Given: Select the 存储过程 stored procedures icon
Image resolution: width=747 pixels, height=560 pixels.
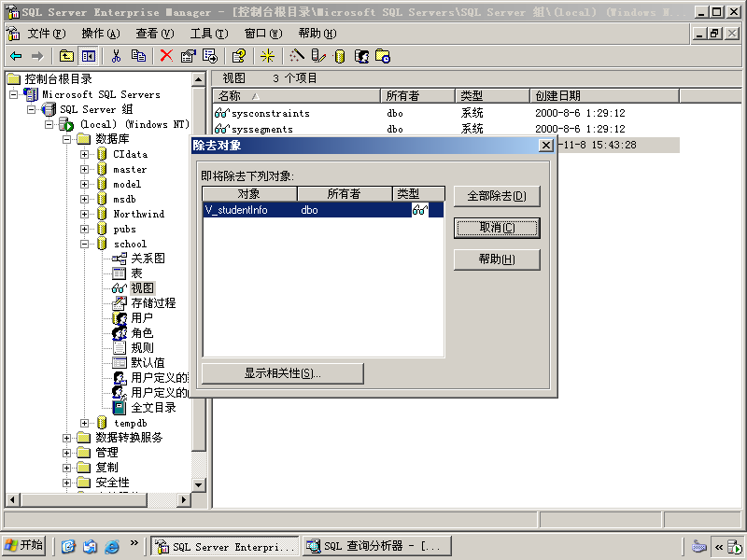Looking at the screenshot, I should 120,302.
